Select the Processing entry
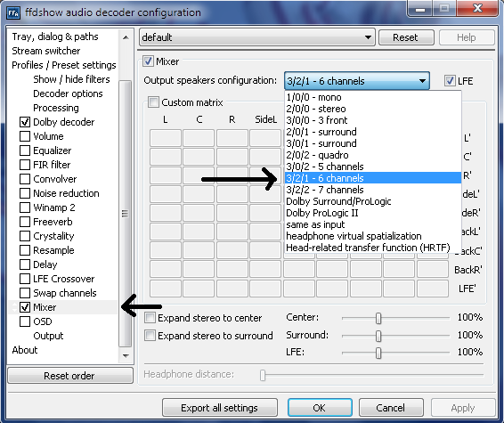This screenshot has width=504, height=423. tap(56, 108)
